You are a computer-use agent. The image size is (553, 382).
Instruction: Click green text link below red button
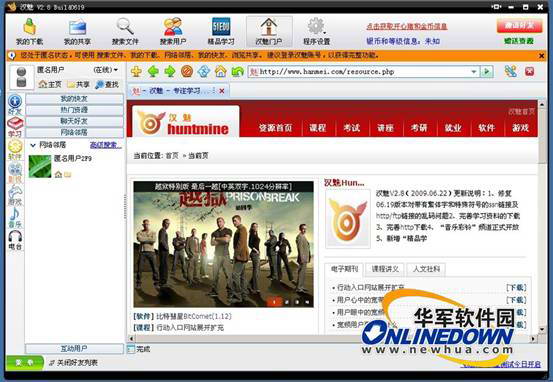(519, 41)
